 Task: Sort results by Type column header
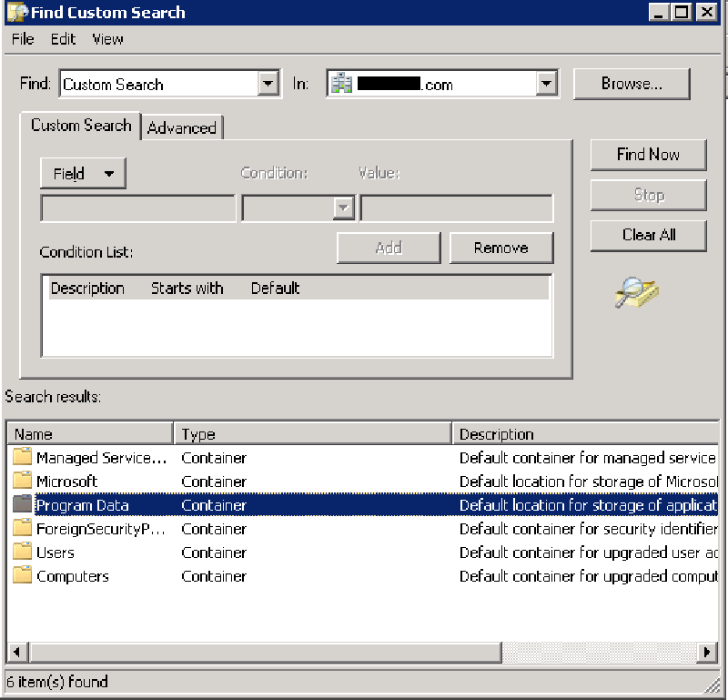point(313,434)
